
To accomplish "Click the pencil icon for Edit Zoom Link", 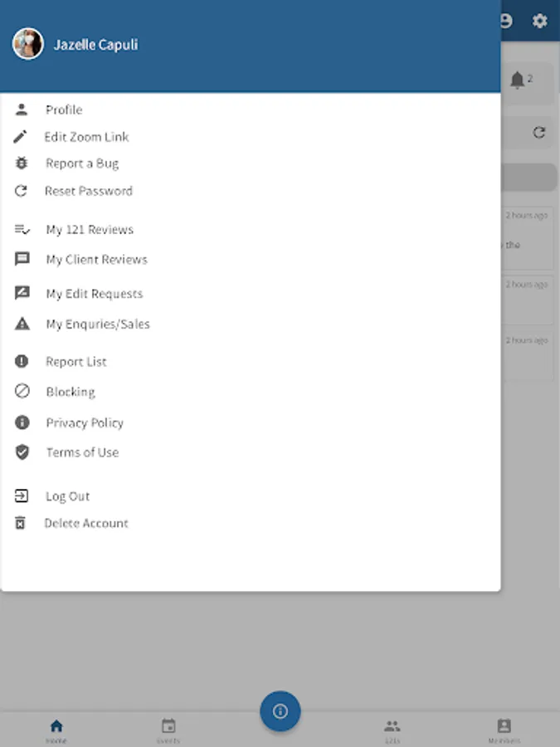I will pos(20,137).
